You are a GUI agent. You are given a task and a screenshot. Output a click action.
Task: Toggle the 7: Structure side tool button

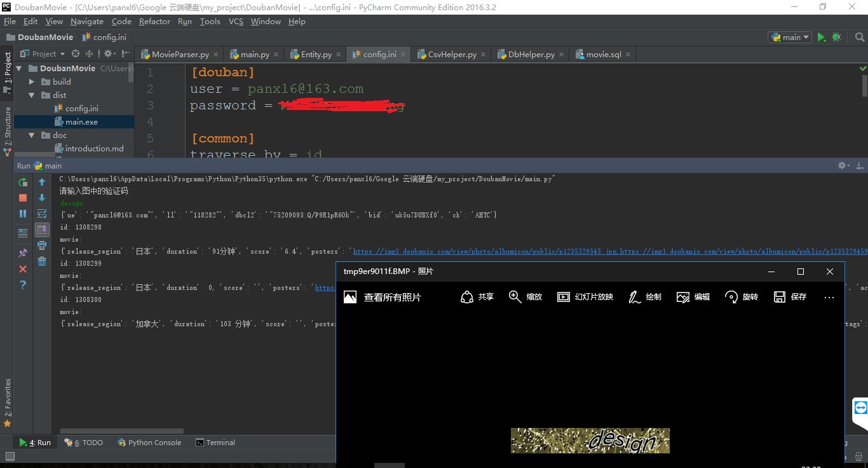pyautogui.click(x=7, y=131)
